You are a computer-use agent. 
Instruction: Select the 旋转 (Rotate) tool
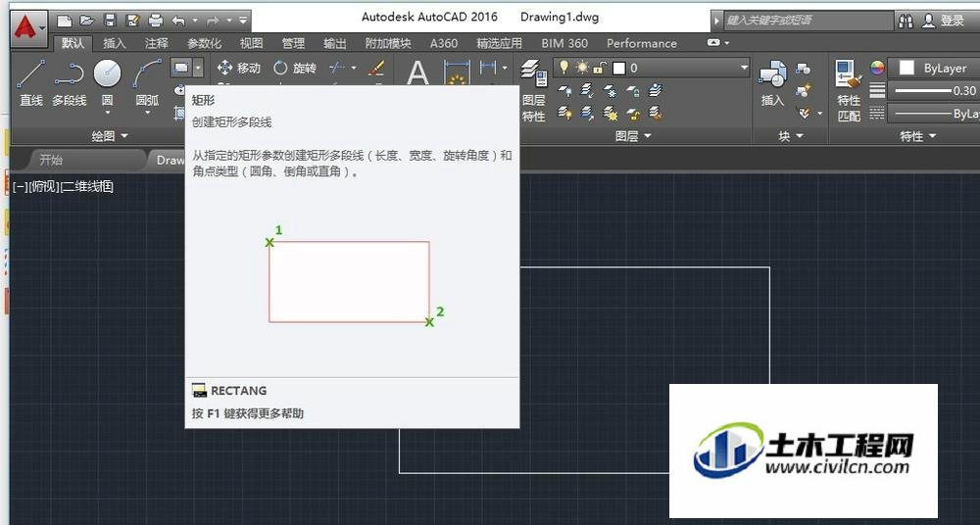coord(295,68)
